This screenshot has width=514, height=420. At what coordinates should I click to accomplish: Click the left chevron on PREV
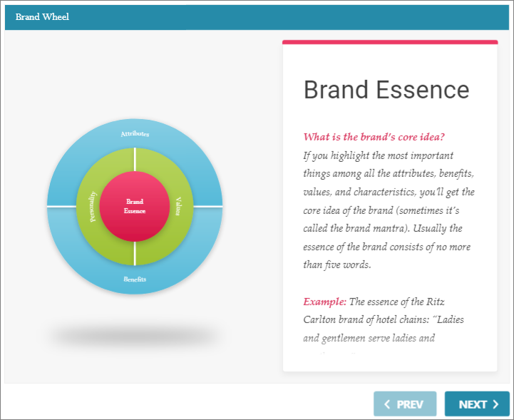pos(387,404)
